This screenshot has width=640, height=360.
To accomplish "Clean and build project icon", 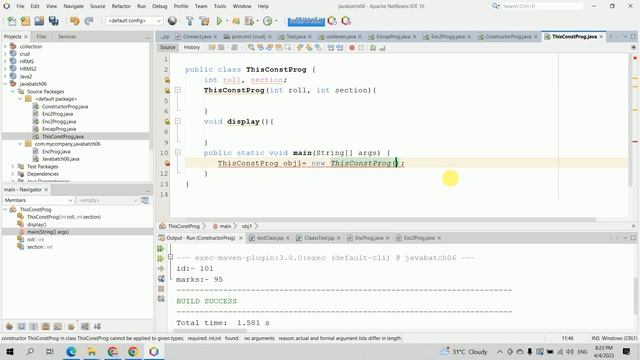I will 204,21.
